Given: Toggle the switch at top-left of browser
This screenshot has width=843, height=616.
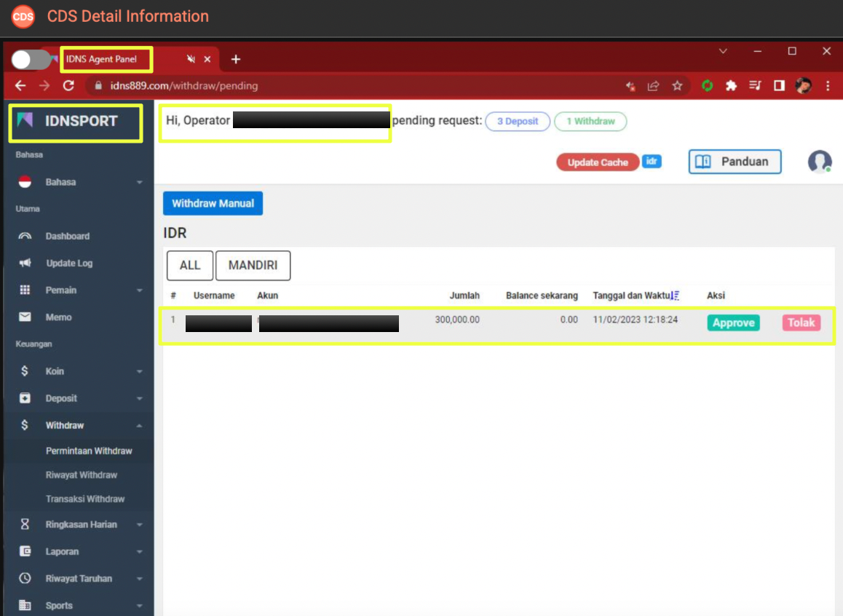Looking at the screenshot, I should pyautogui.click(x=31, y=60).
